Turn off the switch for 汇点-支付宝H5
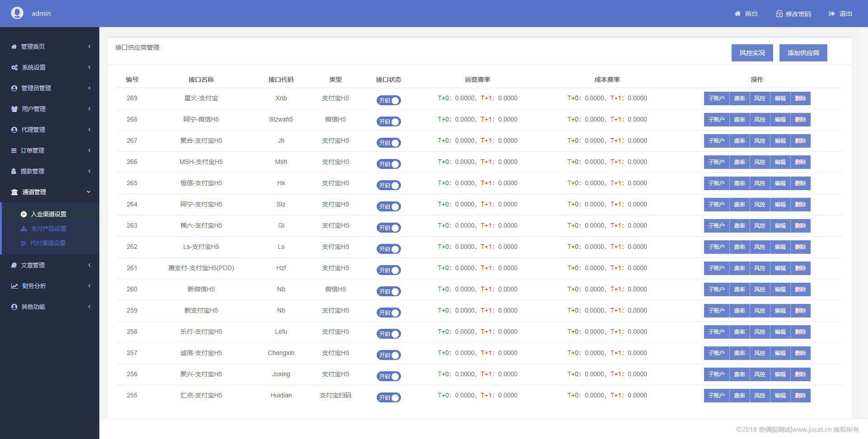Viewport: 868px width, 439px height. click(389, 397)
